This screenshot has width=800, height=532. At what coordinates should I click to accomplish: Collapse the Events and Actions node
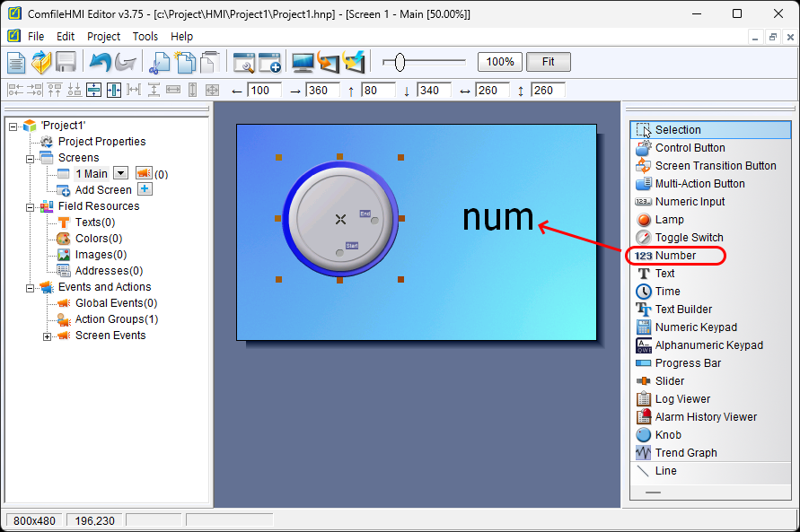[x=30, y=288]
